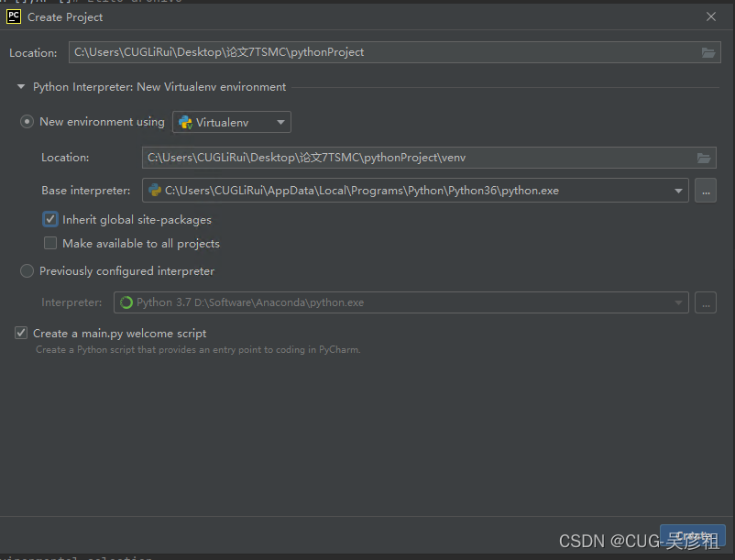Select New environment using radio button
Image resolution: width=735 pixels, height=560 pixels.
[27, 122]
